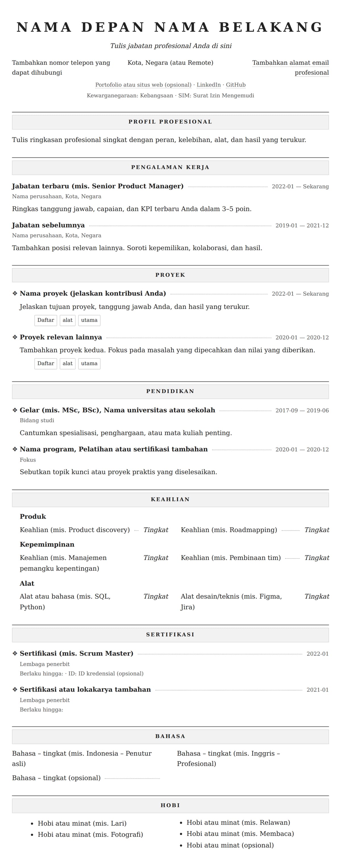Click the diamond bullet beside "Nama proyek"
Viewport: 341px width, 868px height.
15,294
